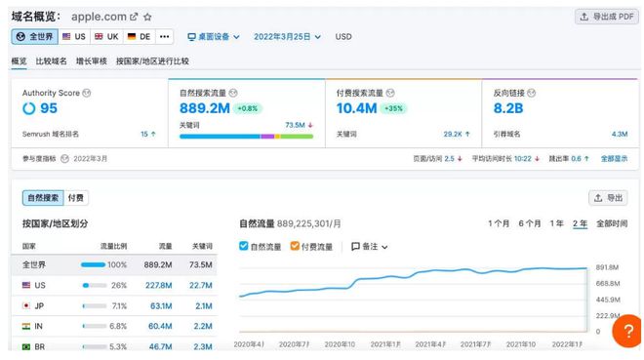Viewport: 644px width, 360px height.
Task: Open more countries ellipsis menu
Action: [x=164, y=36]
